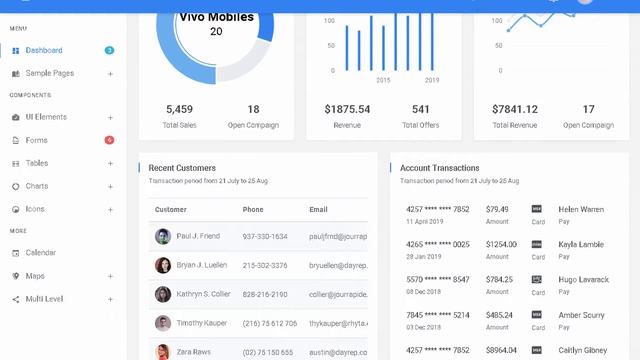Viewport: 640px width, 360px height.
Task: Expand the Tables submenu plus
Action: pyautogui.click(x=110, y=163)
